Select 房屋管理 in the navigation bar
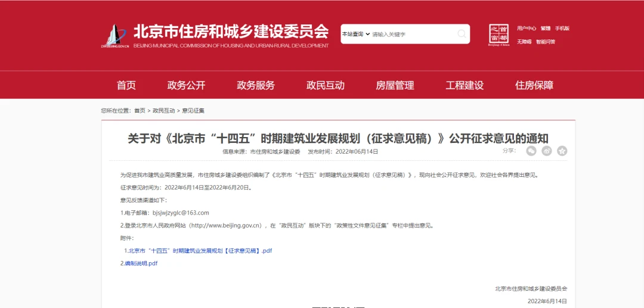This screenshot has width=644, height=308. click(395, 85)
